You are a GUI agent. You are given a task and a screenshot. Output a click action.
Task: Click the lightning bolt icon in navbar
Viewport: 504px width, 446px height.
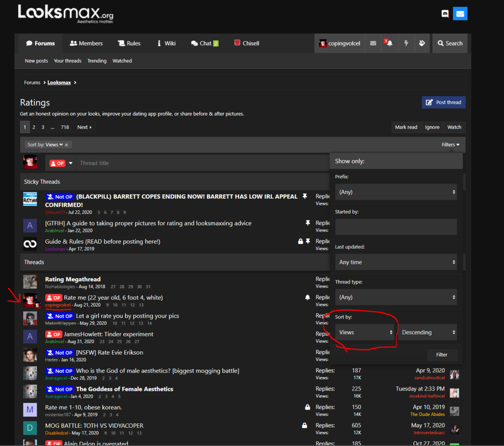click(x=406, y=43)
